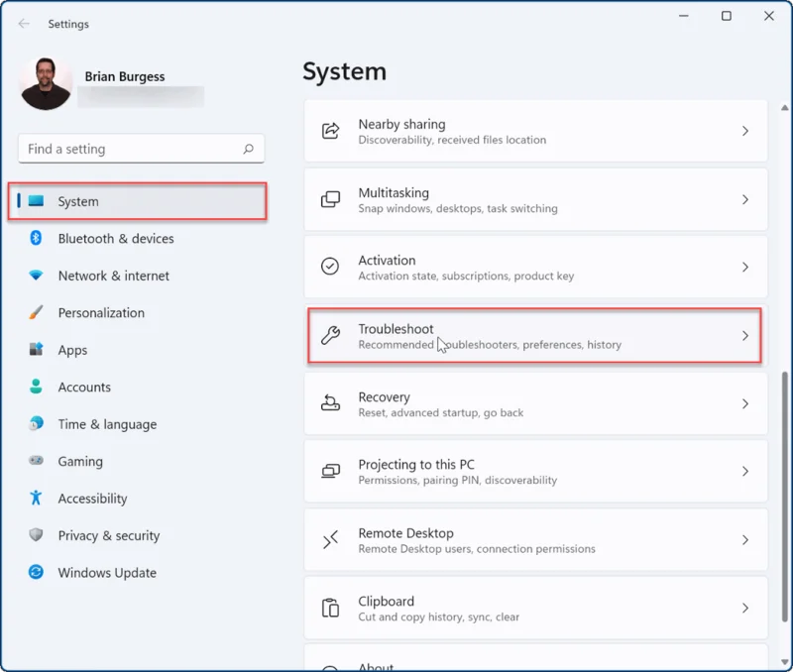Click the Windows Update sync icon
This screenshot has height=672, width=793.
tap(36, 572)
